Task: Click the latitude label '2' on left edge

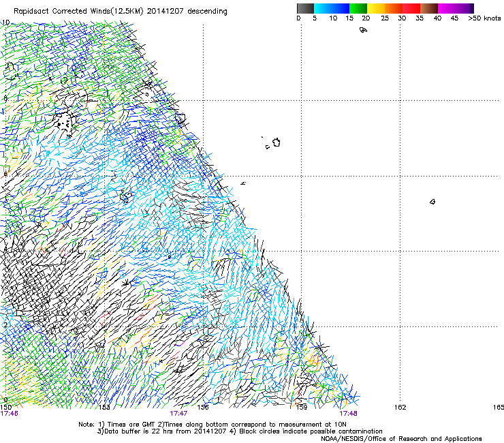Action: pos(5,324)
